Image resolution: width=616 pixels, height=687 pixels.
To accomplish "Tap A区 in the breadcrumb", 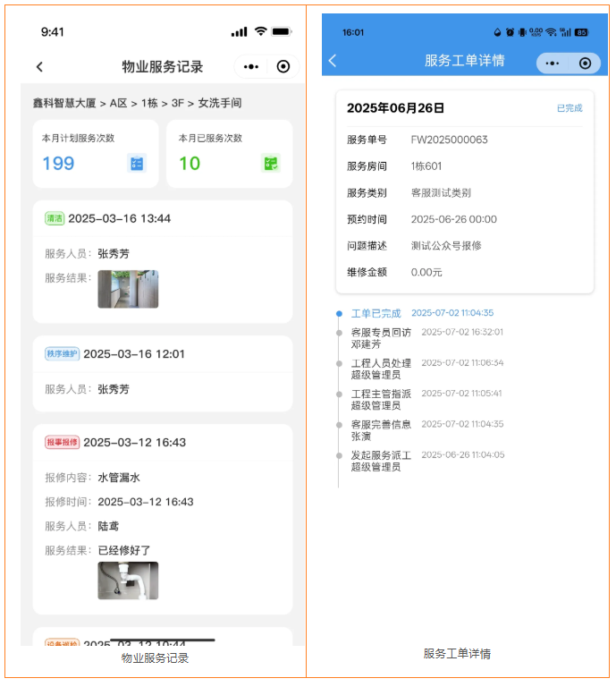I will pyautogui.click(x=118, y=103).
